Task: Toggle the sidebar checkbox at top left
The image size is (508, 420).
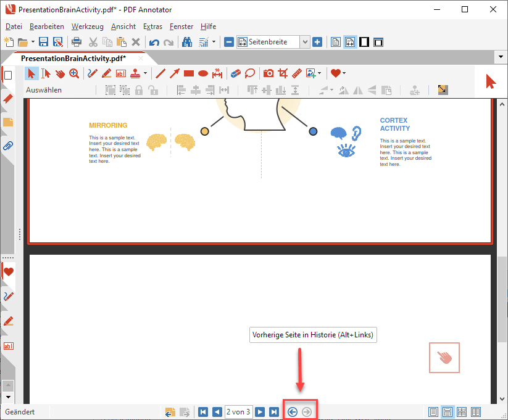Action: point(8,75)
